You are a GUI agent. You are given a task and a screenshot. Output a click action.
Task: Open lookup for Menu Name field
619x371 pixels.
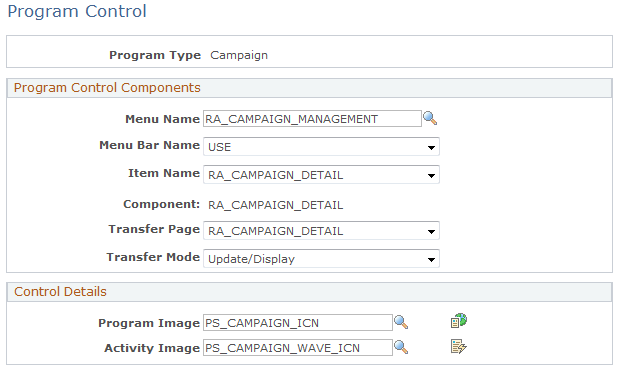tap(430, 118)
